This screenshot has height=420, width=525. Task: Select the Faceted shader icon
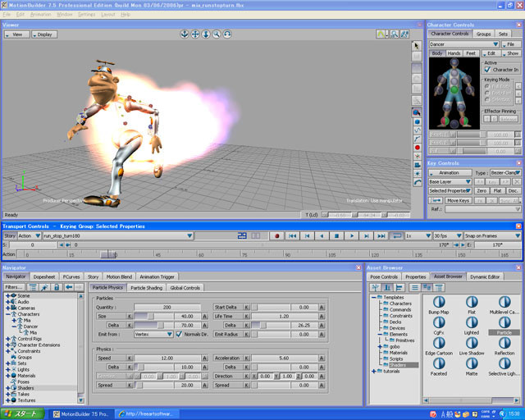point(439,367)
